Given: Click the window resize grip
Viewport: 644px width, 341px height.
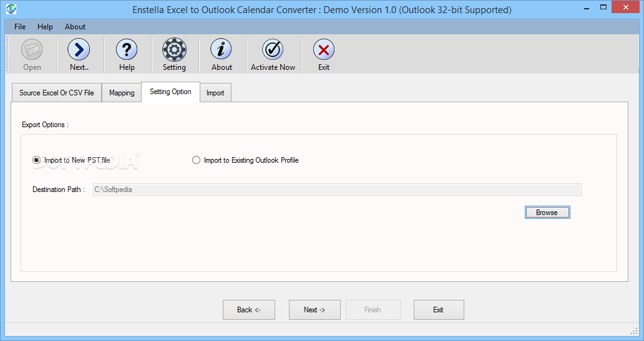Looking at the screenshot, I should pos(634,331).
